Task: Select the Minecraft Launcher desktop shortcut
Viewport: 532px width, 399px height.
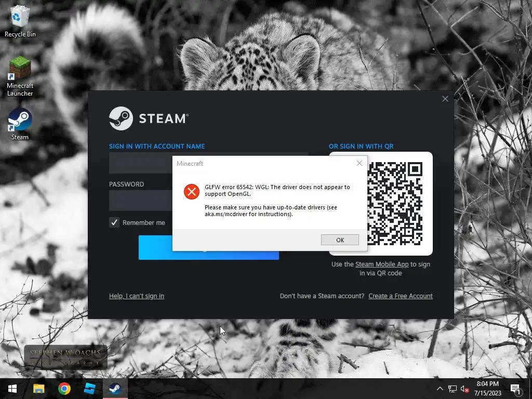Action: coord(20,77)
